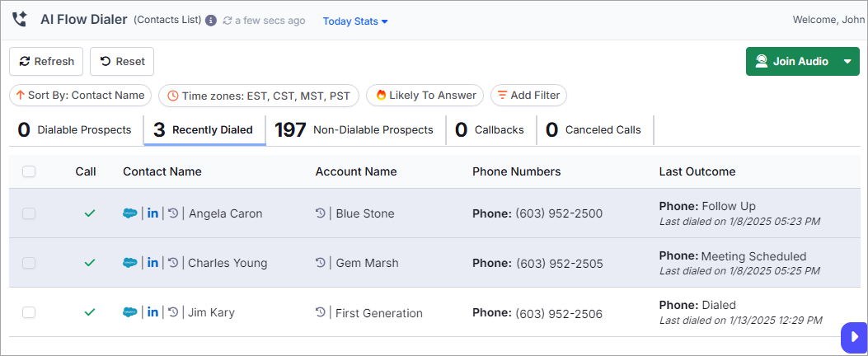Open Jim Kary's Salesforce cloud icon
The height and width of the screenshot is (356, 868).
130,312
